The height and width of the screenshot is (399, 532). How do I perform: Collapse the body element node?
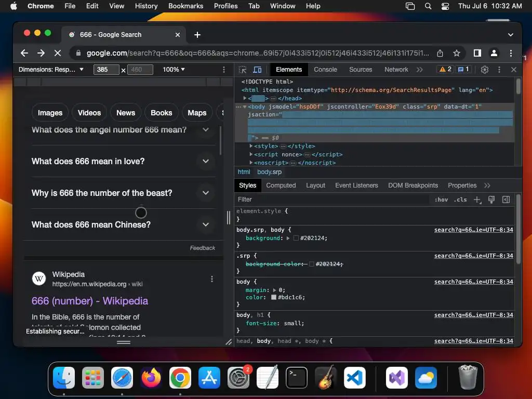tap(245, 107)
